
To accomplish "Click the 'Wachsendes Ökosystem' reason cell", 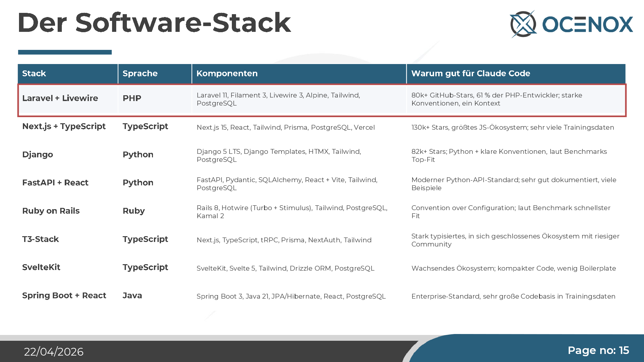I will pos(516,268).
